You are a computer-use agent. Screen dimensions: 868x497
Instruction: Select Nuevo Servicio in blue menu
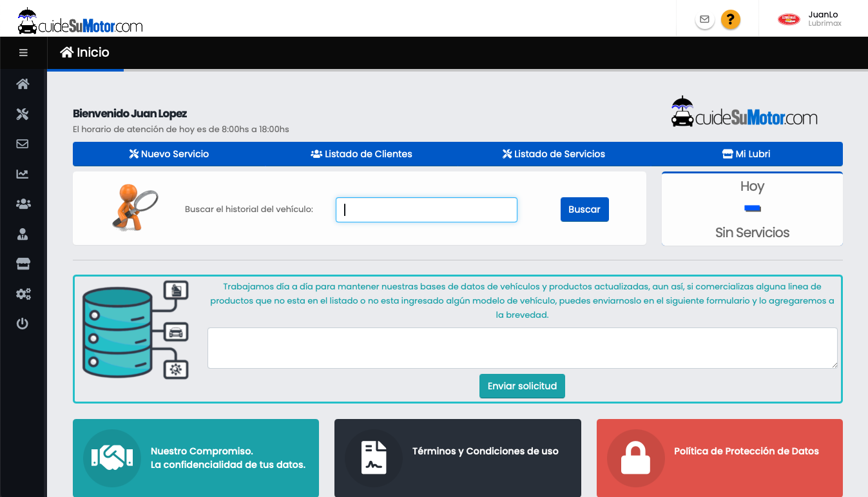169,154
